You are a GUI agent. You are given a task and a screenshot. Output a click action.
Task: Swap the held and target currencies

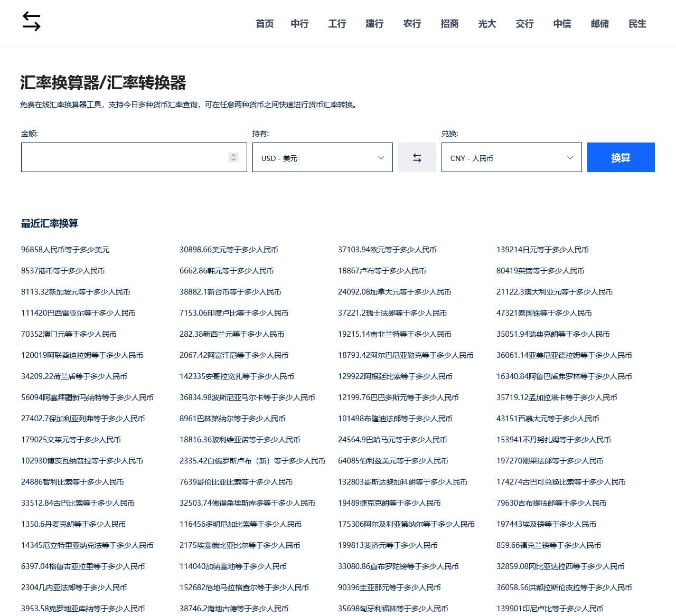[x=417, y=157]
